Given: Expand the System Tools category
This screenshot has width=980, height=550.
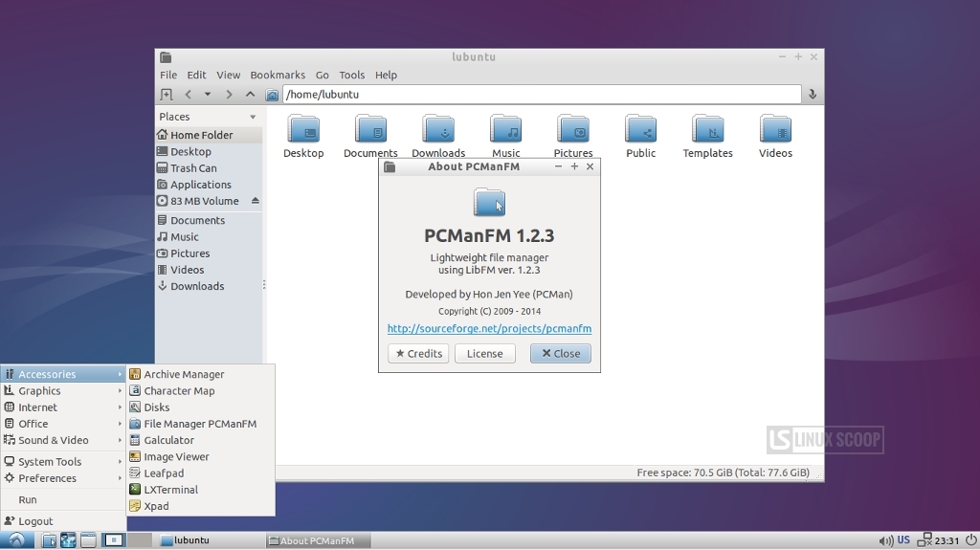Looking at the screenshot, I should pyautogui.click(x=63, y=462).
